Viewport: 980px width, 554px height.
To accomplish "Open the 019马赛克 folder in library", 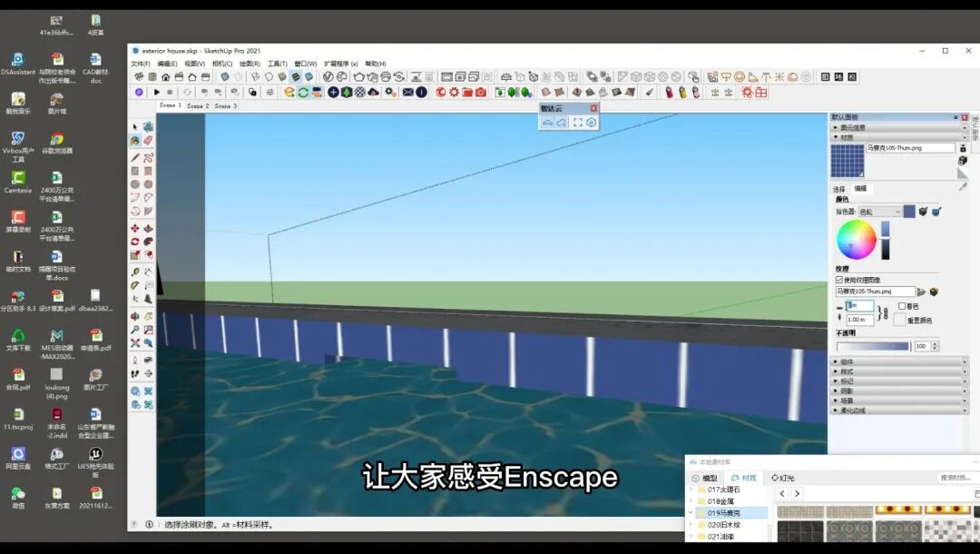I will pos(724,513).
